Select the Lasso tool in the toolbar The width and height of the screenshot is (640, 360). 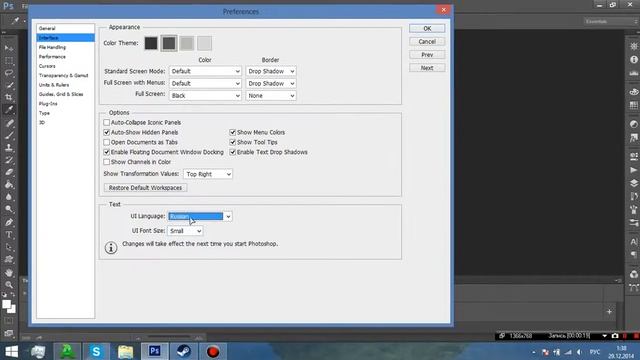click(9, 73)
